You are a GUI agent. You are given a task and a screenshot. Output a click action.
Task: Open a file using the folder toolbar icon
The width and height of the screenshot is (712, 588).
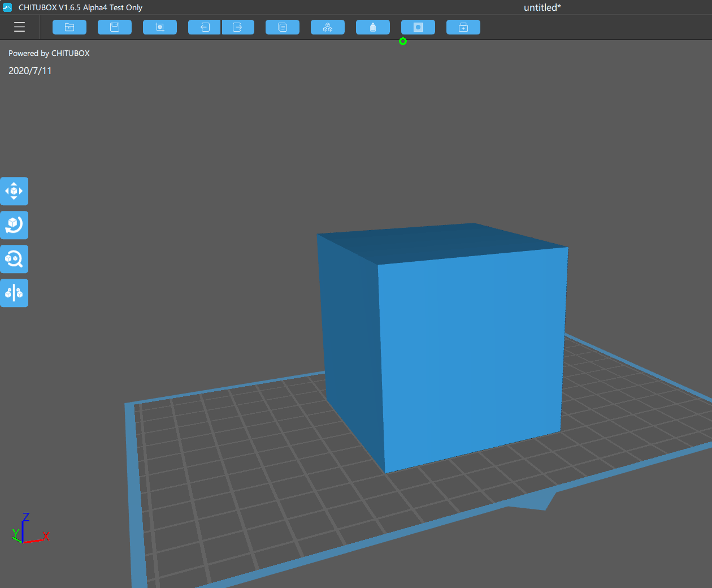tap(69, 27)
